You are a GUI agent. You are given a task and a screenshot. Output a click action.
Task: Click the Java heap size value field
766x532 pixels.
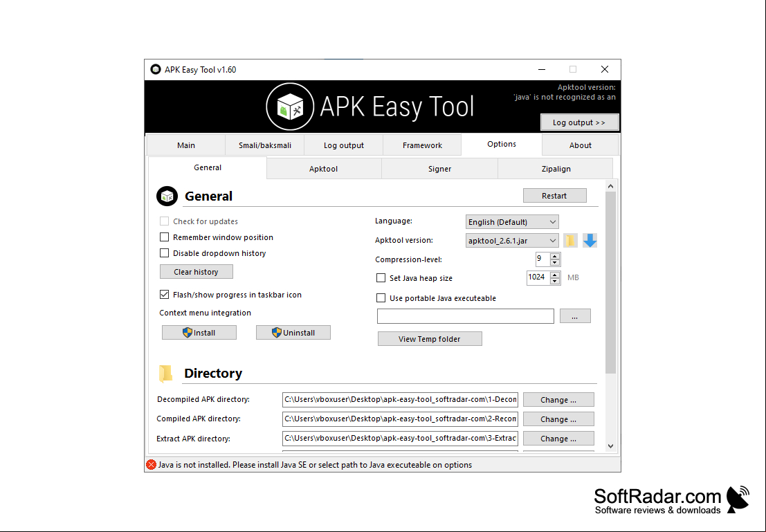[538, 278]
